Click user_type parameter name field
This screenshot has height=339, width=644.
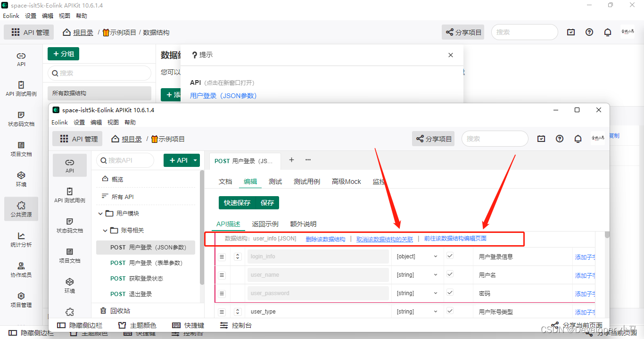[318, 312]
